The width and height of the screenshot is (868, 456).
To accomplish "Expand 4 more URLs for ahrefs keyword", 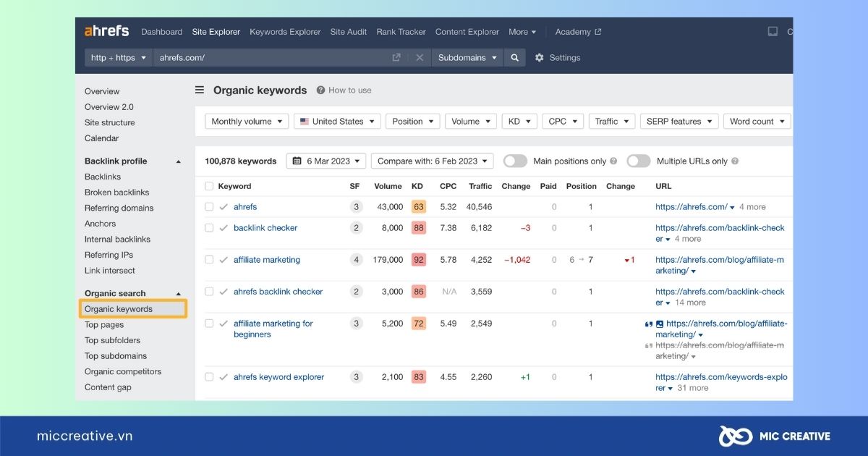I will pos(752,207).
